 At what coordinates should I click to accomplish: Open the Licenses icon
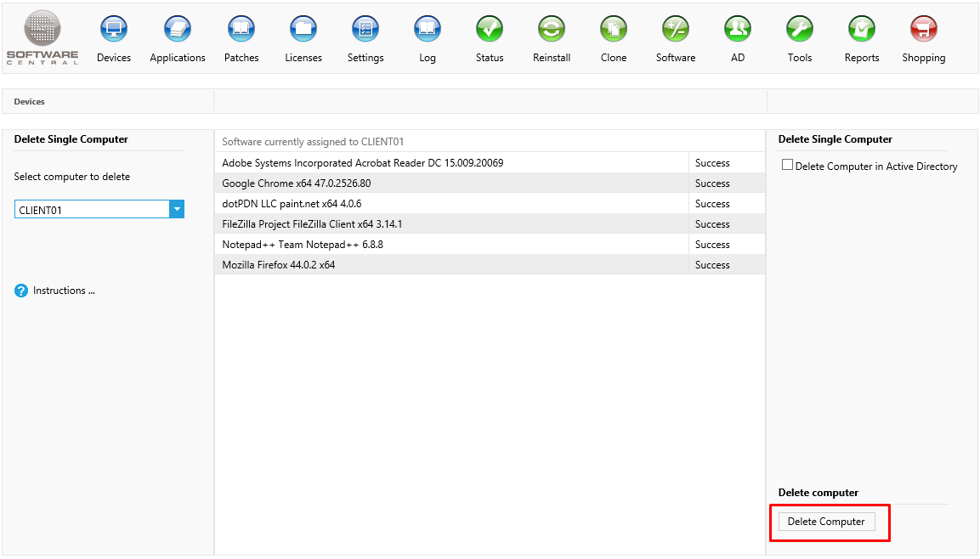303,30
